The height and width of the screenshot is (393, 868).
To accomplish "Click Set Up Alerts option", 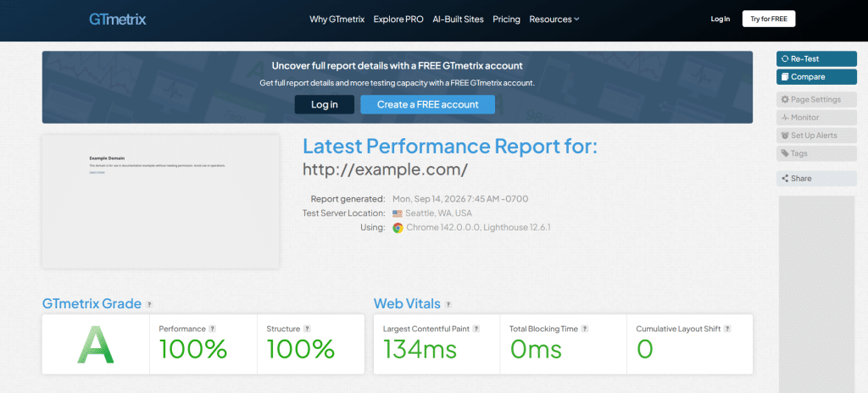I will (x=816, y=136).
